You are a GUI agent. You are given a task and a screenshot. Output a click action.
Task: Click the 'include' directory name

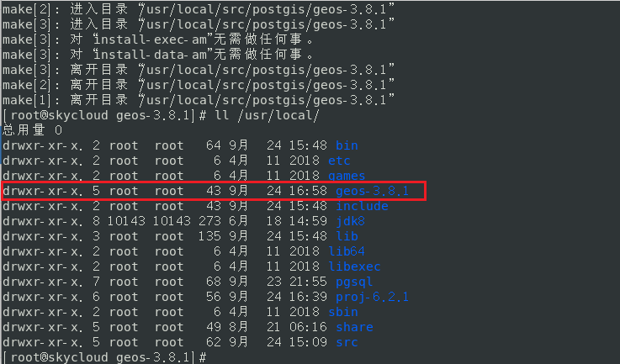coord(362,206)
